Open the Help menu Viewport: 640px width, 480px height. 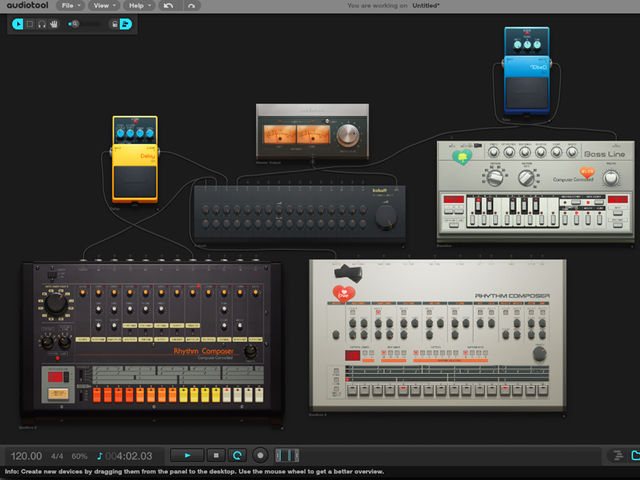[139, 6]
